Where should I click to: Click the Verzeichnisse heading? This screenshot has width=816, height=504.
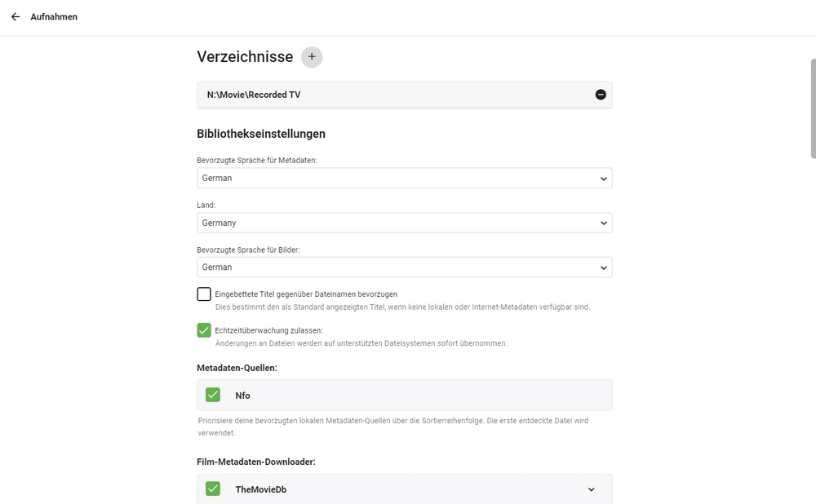[x=245, y=57]
